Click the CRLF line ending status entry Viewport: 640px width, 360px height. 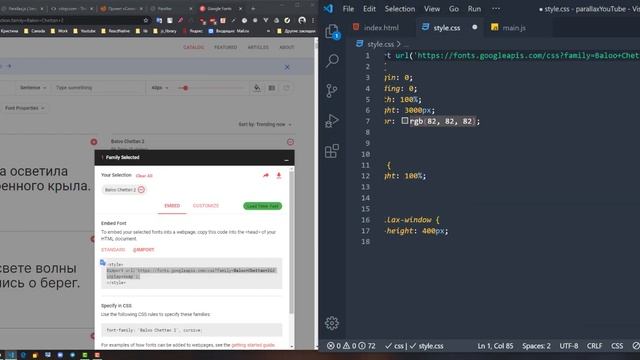tap(594, 346)
